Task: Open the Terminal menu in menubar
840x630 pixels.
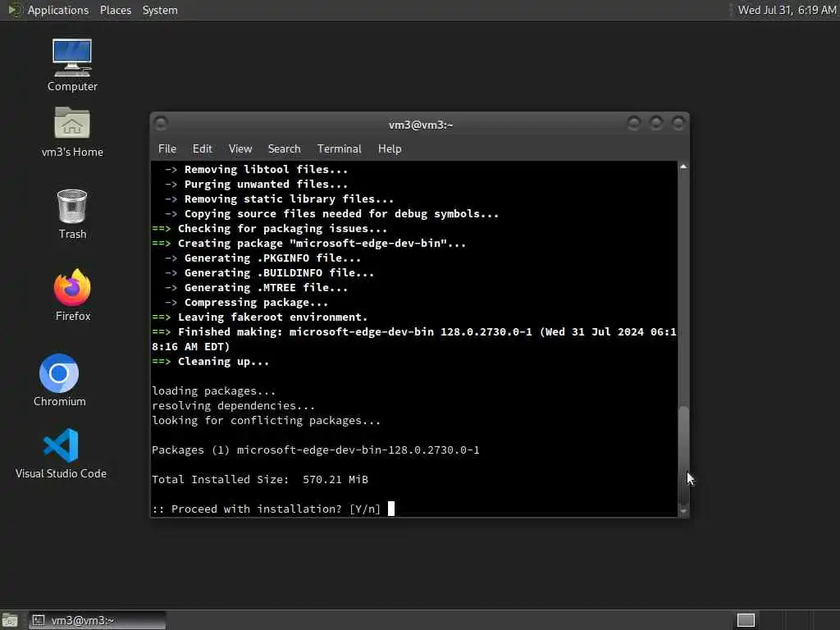Action: pyautogui.click(x=339, y=149)
